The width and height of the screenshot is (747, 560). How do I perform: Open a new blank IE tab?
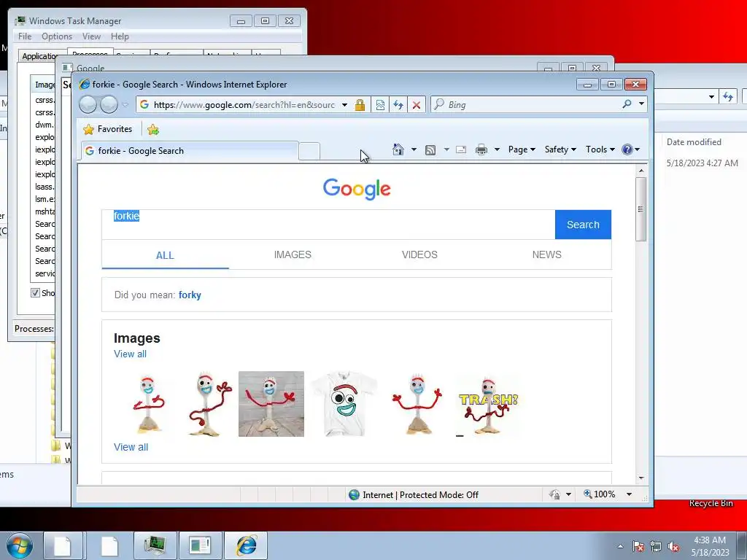click(x=309, y=151)
